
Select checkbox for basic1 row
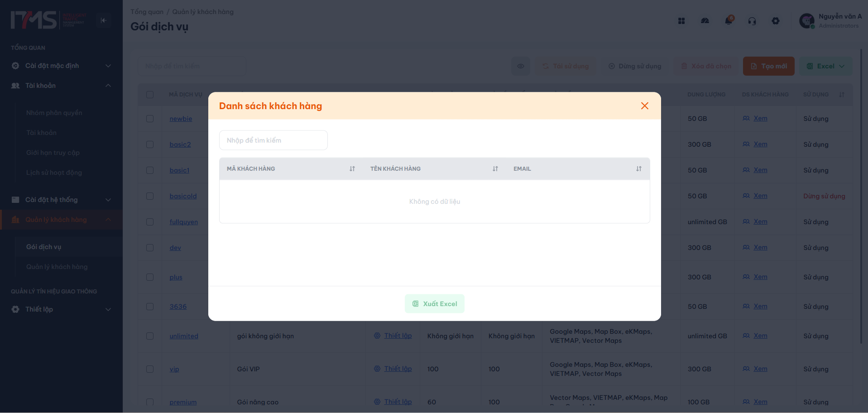[x=150, y=170]
